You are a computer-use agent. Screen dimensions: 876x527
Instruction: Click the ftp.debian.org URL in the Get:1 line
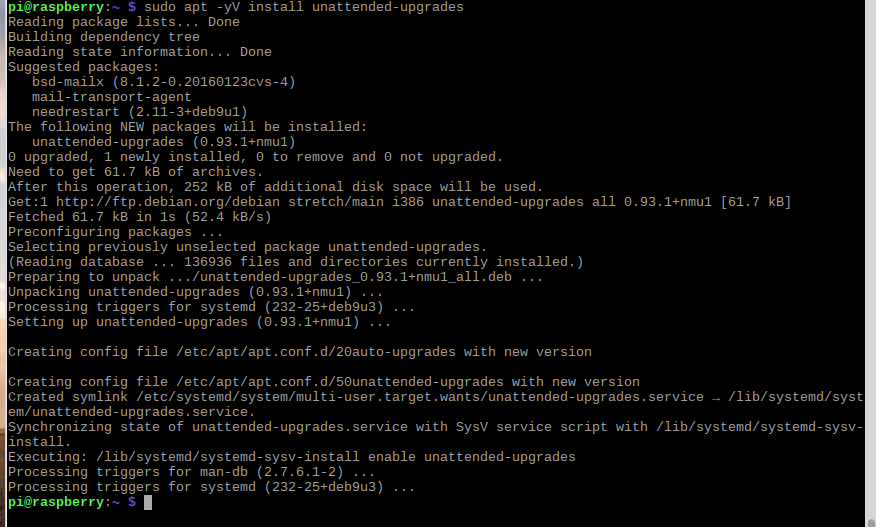168,202
